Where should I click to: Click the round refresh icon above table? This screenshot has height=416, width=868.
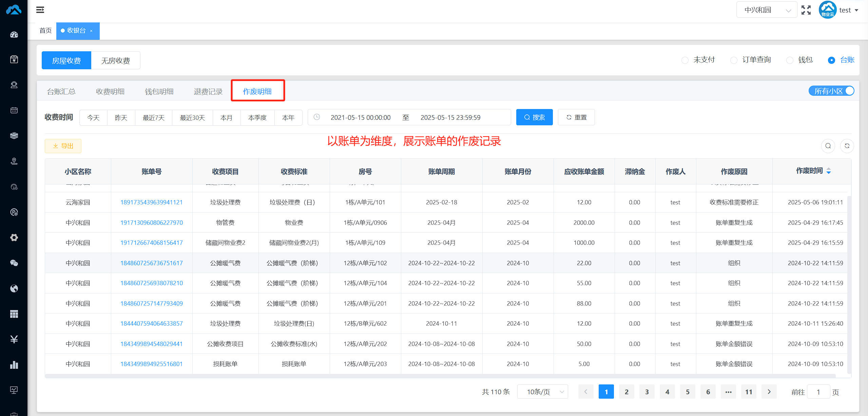(847, 146)
